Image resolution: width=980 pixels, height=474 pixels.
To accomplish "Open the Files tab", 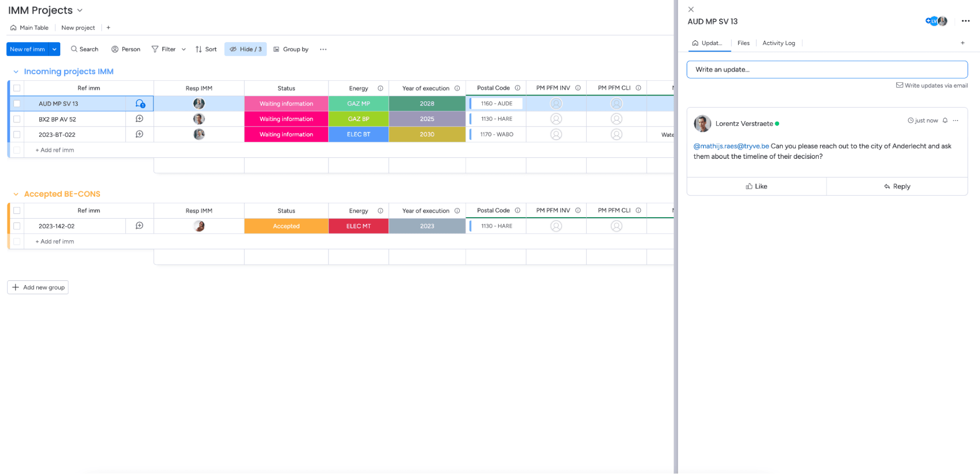I will click(743, 43).
